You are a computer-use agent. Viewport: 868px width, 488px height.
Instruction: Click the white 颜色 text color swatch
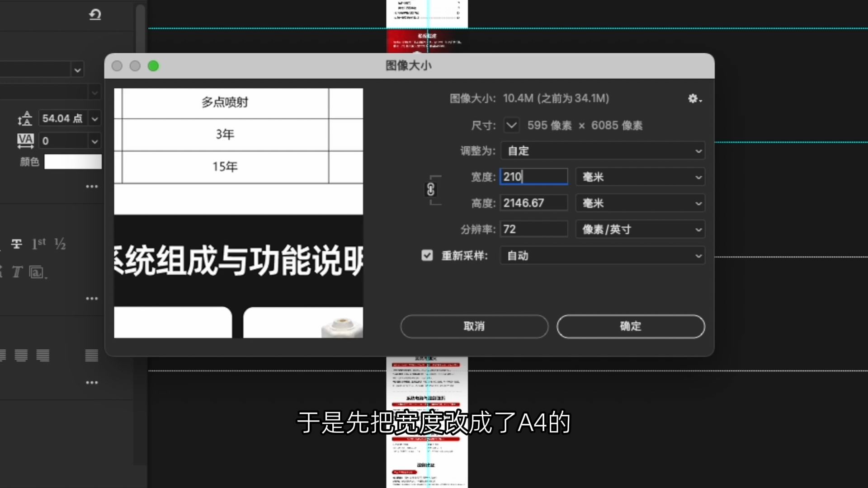tap(73, 162)
